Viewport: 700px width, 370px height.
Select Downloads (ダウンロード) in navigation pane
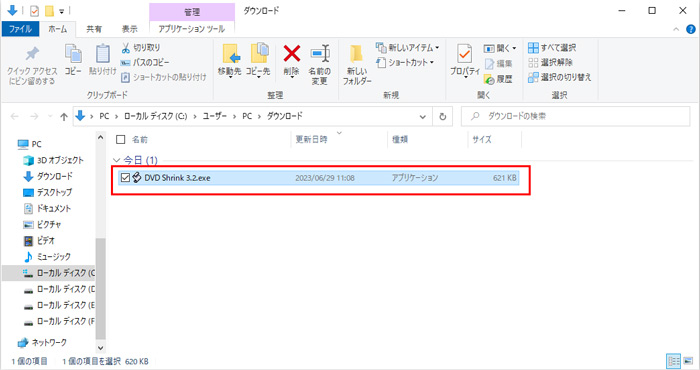pyautogui.click(x=48, y=176)
